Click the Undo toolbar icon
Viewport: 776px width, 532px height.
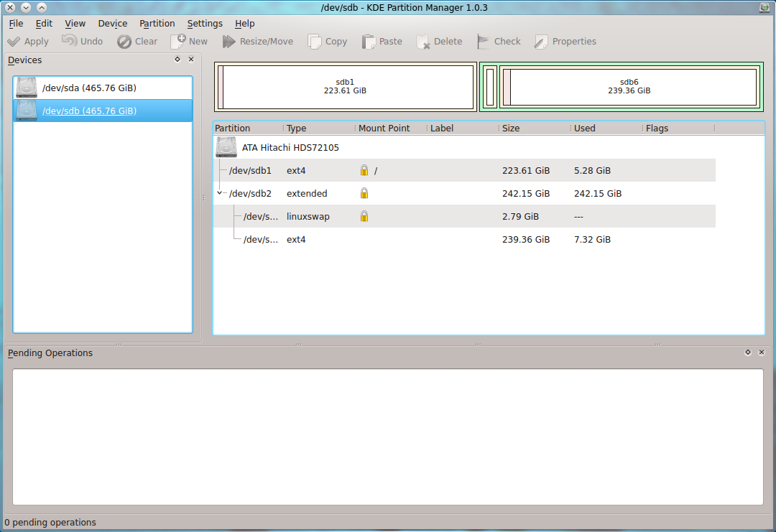[69, 42]
